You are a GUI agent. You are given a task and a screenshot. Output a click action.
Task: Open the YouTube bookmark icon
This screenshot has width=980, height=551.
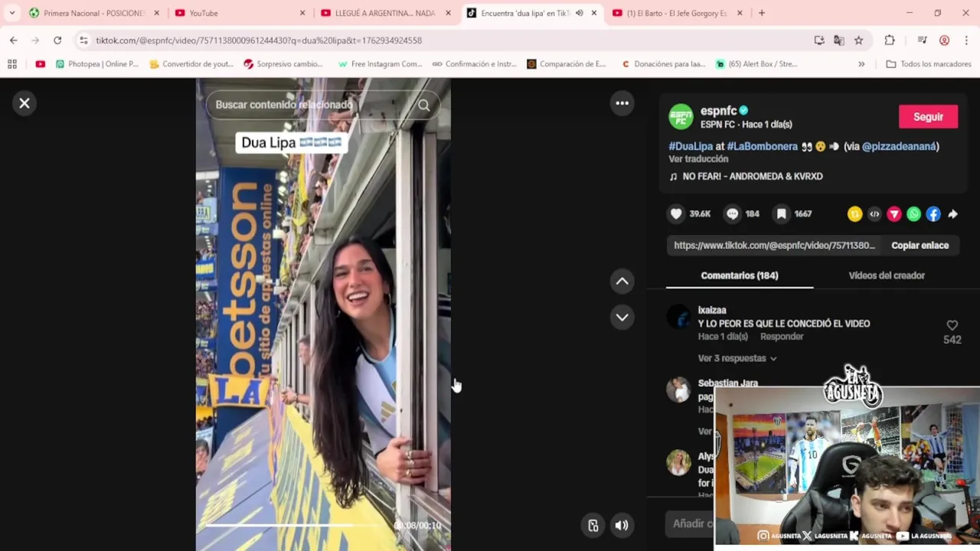40,64
